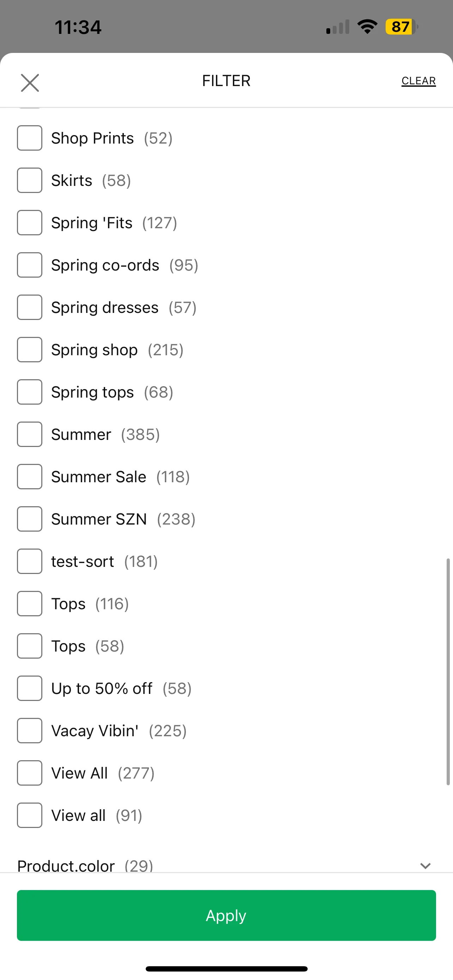Toggle the Summer Sale checkbox
The image size is (453, 980).
30,477
